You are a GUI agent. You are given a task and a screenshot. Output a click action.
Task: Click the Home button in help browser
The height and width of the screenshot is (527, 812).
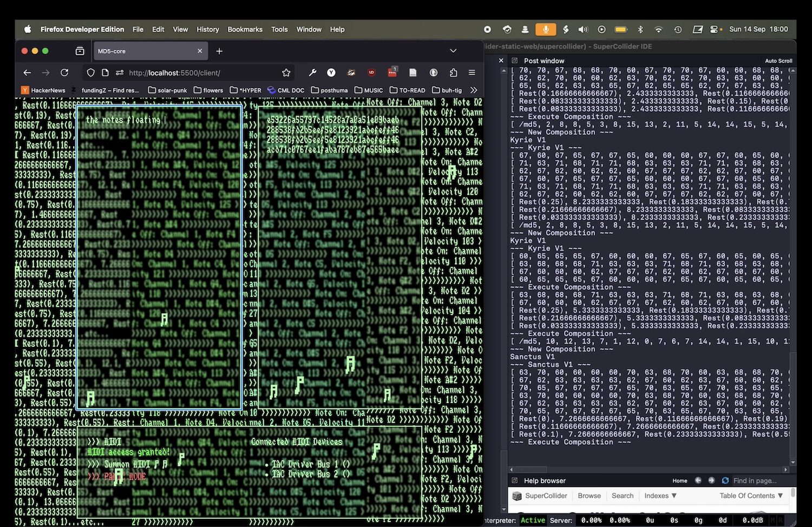[679, 480]
